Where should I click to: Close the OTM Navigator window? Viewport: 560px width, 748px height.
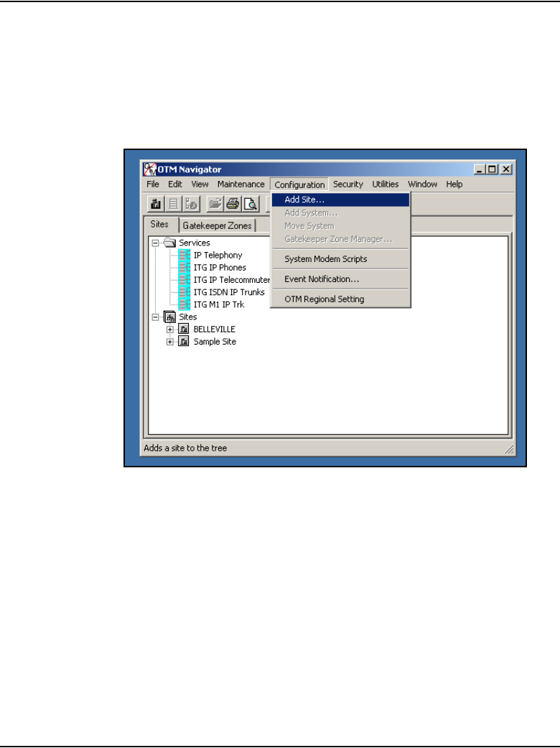(506, 169)
